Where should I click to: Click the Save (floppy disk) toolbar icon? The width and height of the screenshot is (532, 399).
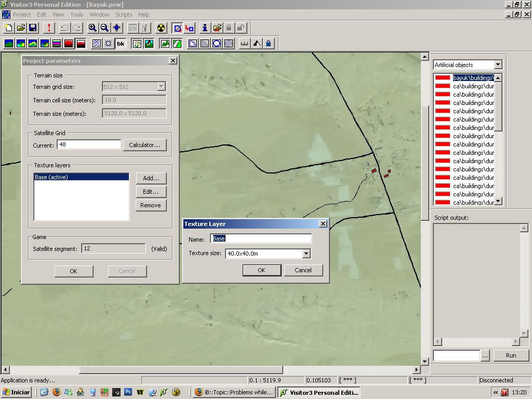pos(32,28)
